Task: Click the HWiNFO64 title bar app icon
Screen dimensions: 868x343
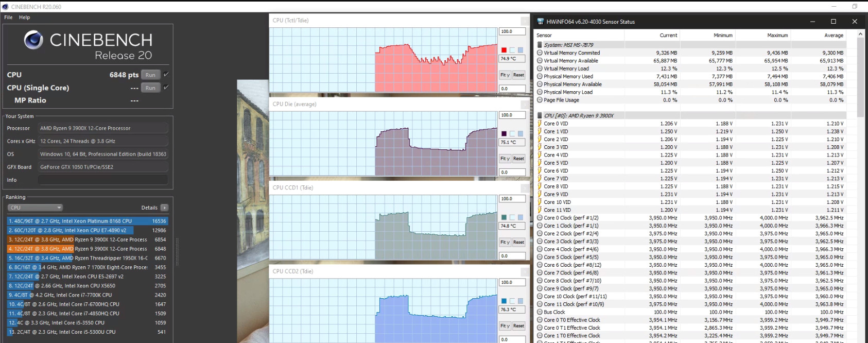Action: [x=540, y=22]
